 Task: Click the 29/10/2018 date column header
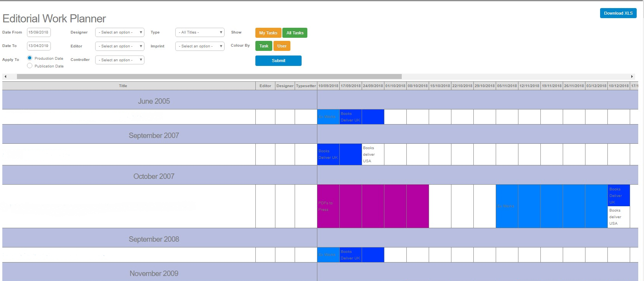coord(485,86)
